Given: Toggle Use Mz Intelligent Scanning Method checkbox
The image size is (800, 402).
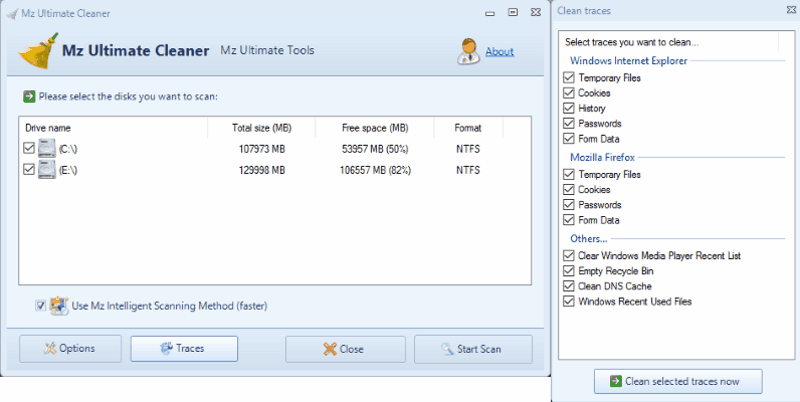Looking at the screenshot, I should click(x=40, y=306).
